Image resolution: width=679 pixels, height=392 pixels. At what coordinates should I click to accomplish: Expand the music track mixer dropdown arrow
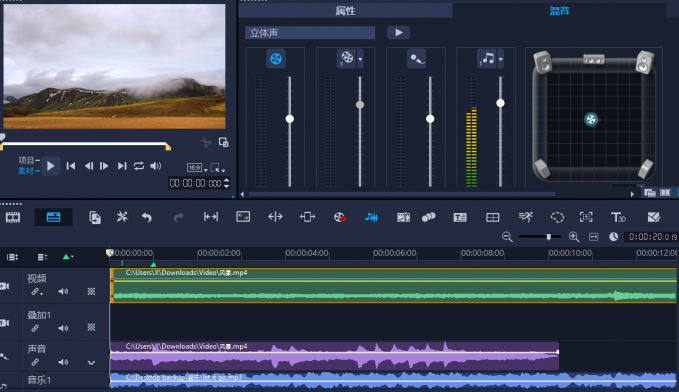tap(501, 59)
